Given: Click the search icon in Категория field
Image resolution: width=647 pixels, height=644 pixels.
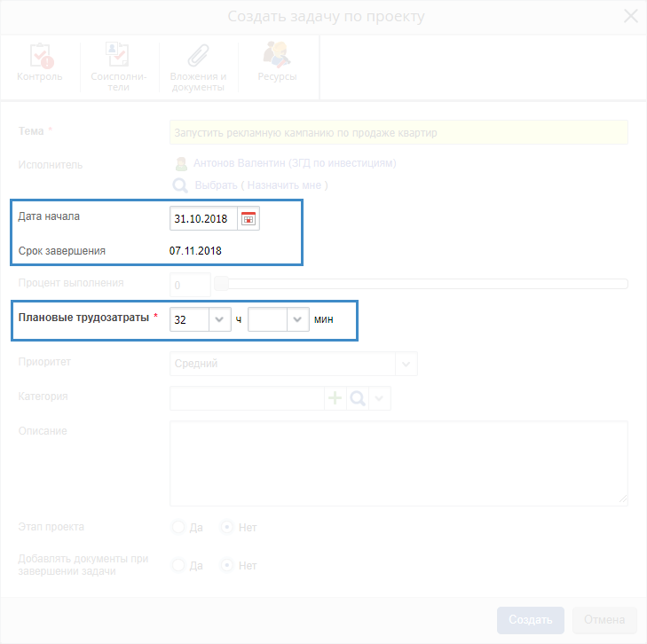Looking at the screenshot, I should (358, 398).
